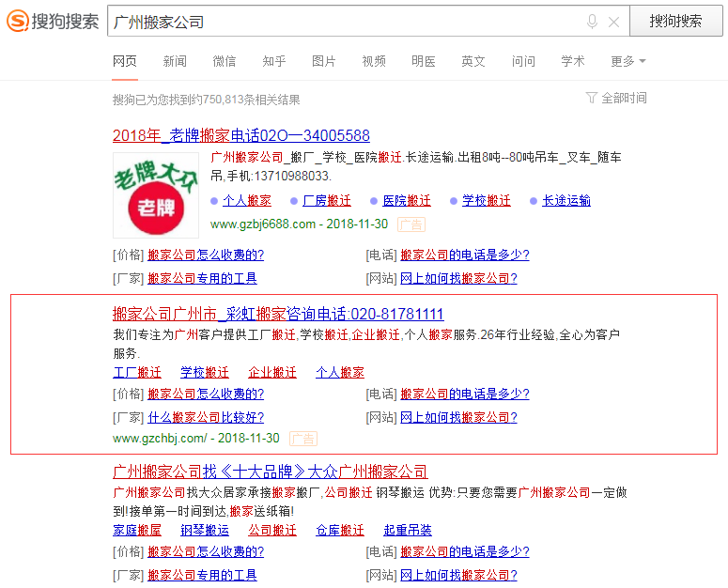Click the www.gzchbj.com URL text
Image resolution: width=728 pixels, height=588 pixels.
160,438
